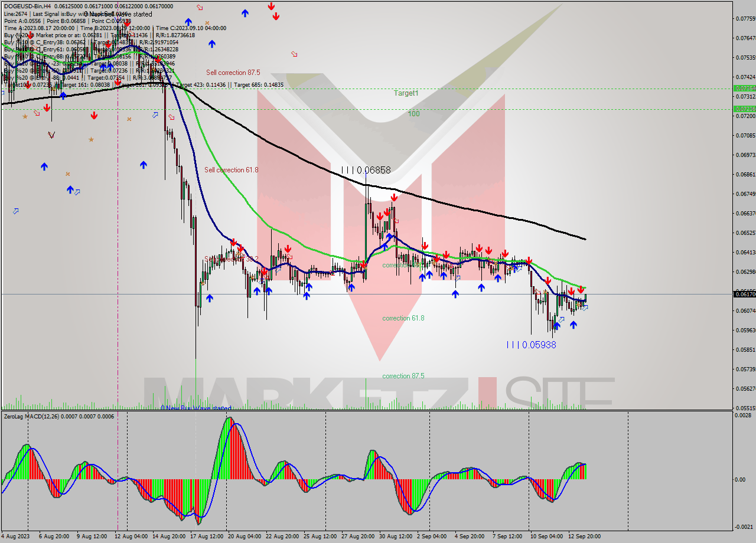Click the '25 Aug 12:00' time axis label
Viewport: 756px width, 543px height.
point(320,537)
